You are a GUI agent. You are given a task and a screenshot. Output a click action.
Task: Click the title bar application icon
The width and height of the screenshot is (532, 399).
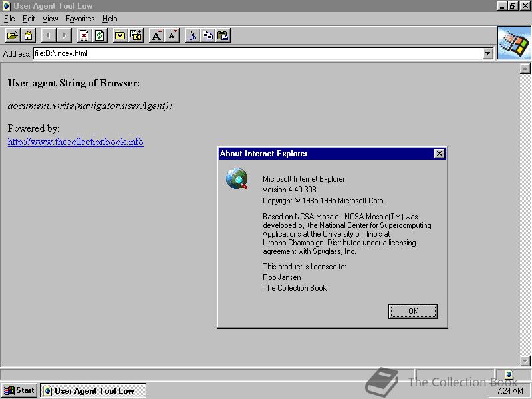[6, 6]
